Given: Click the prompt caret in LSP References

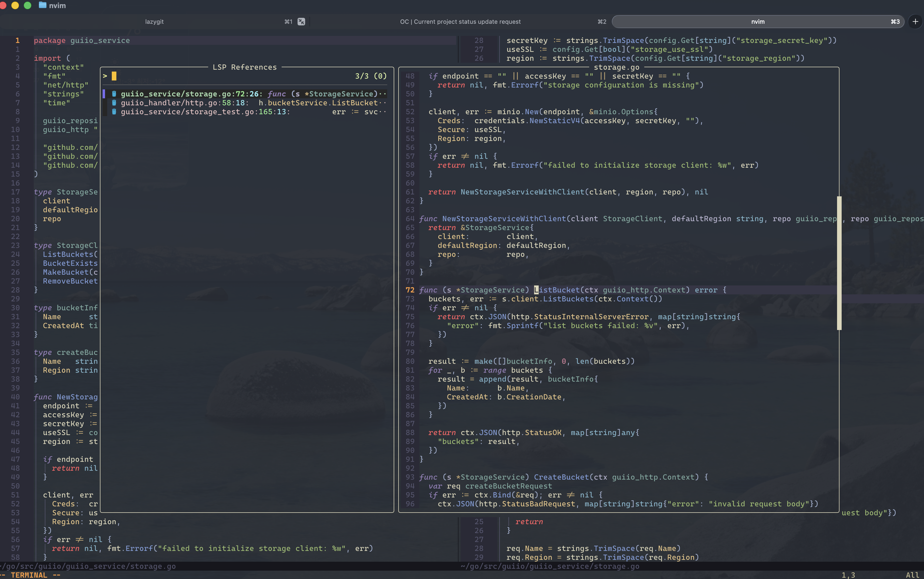Looking at the screenshot, I should (x=105, y=76).
